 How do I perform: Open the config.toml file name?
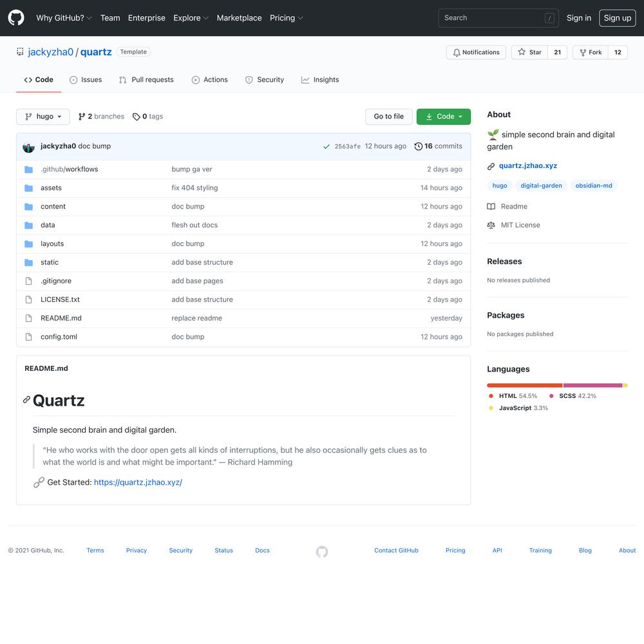tap(59, 337)
